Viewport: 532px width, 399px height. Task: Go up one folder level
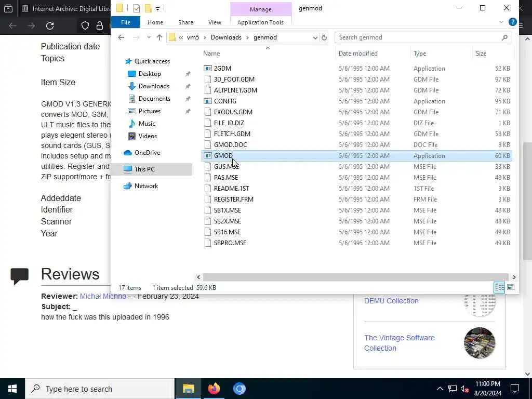(x=159, y=37)
